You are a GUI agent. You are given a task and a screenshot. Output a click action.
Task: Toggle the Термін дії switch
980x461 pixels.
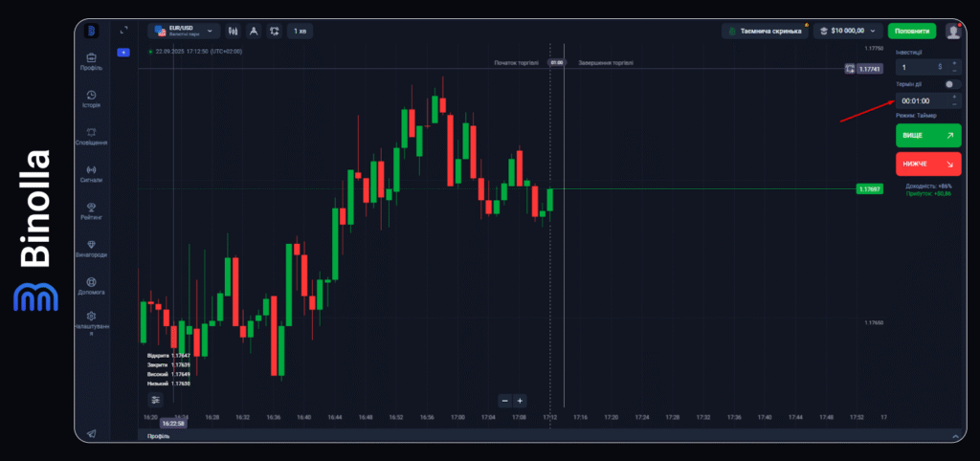click(951, 84)
